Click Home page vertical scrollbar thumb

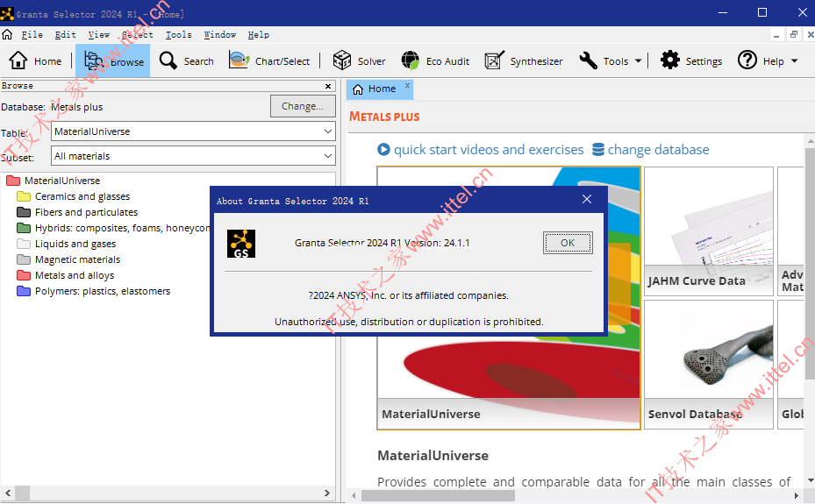pos(811,262)
